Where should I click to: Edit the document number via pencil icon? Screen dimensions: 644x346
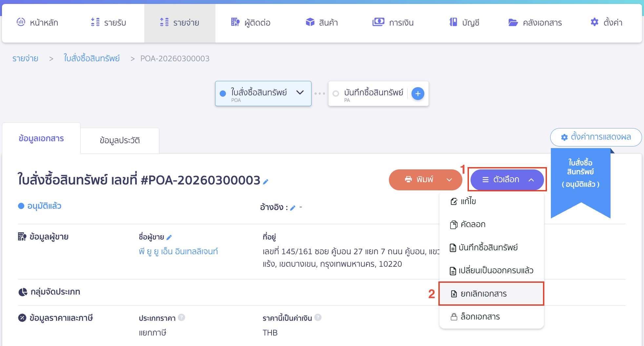coord(266,181)
